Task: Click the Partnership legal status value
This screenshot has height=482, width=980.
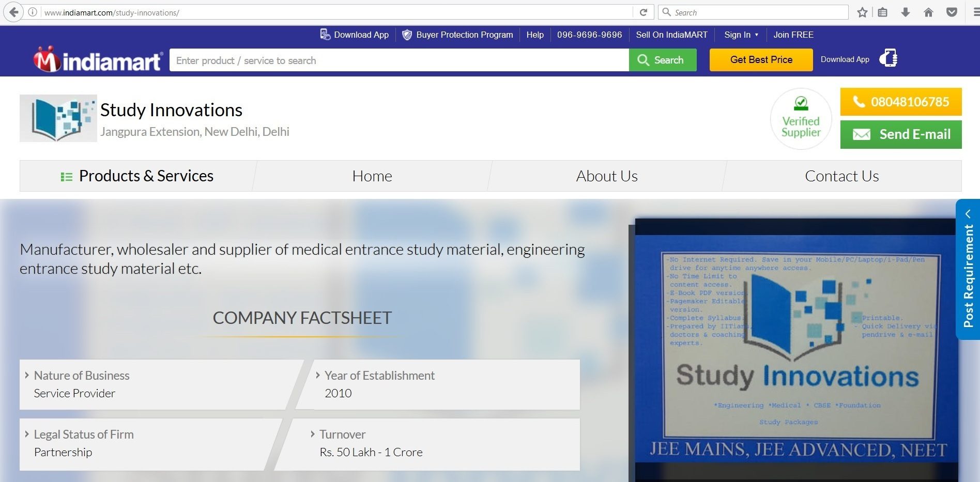Action: coord(63,452)
